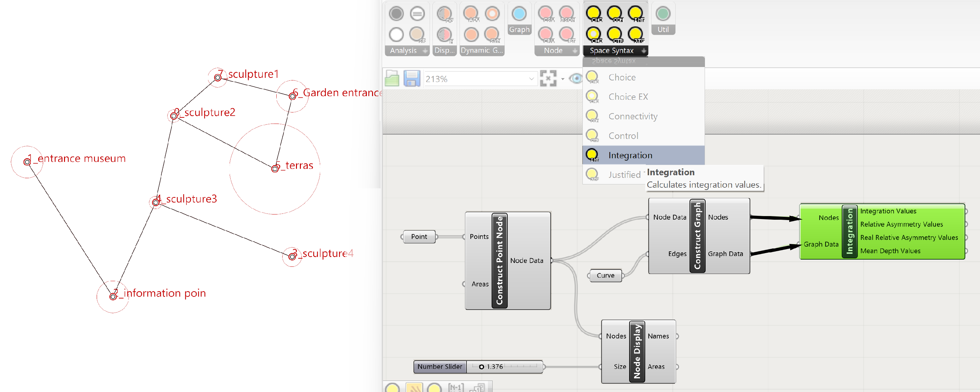The image size is (980, 392).
Task: Open the 213% zoom level dropdown
Action: [x=531, y=79]
